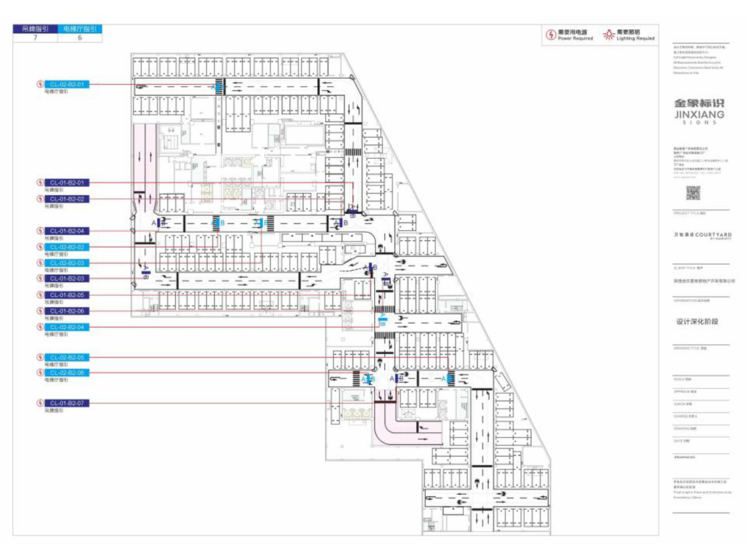Click power icon beside CL-01-B2-04
This screenshot has width=747, height=560.
pyautogui.click(x=39, y=231)
